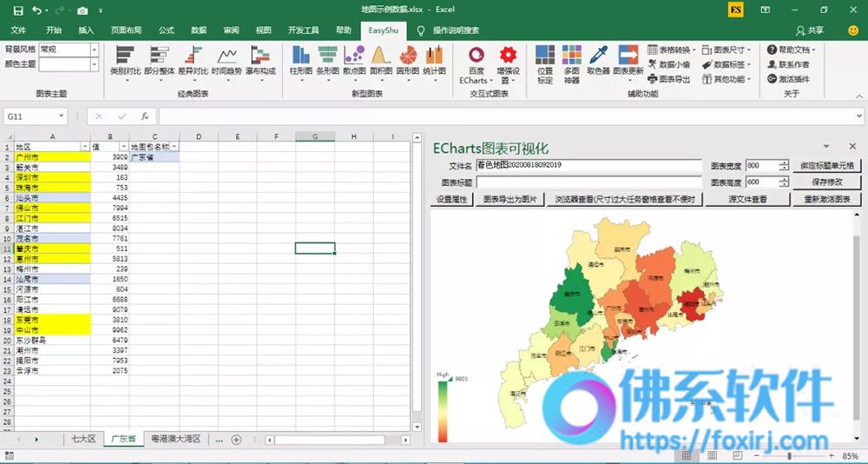Open the 值 column filter dropdown

click(123, 146)
